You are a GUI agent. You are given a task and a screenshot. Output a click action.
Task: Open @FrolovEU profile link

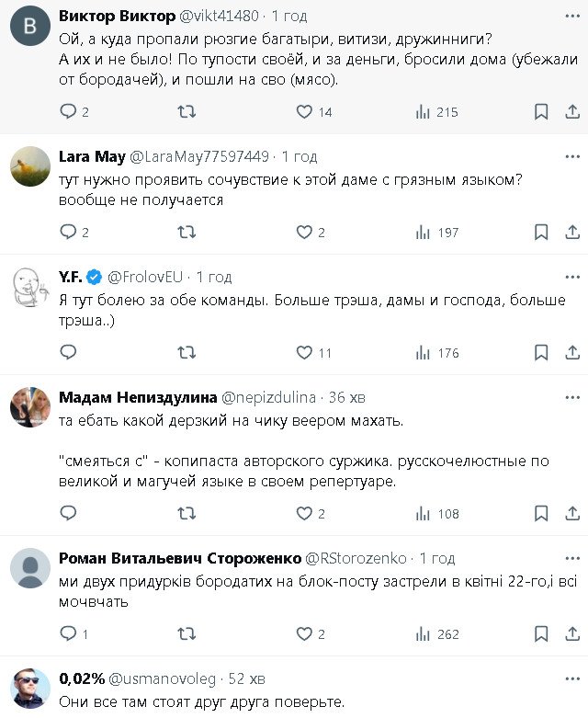[145, 277]
